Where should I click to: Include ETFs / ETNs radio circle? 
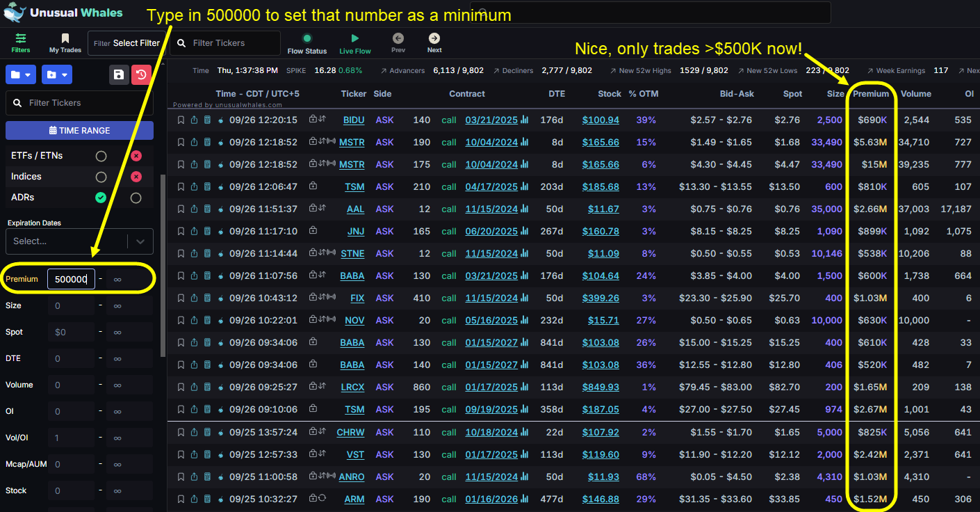coord(101,156)
